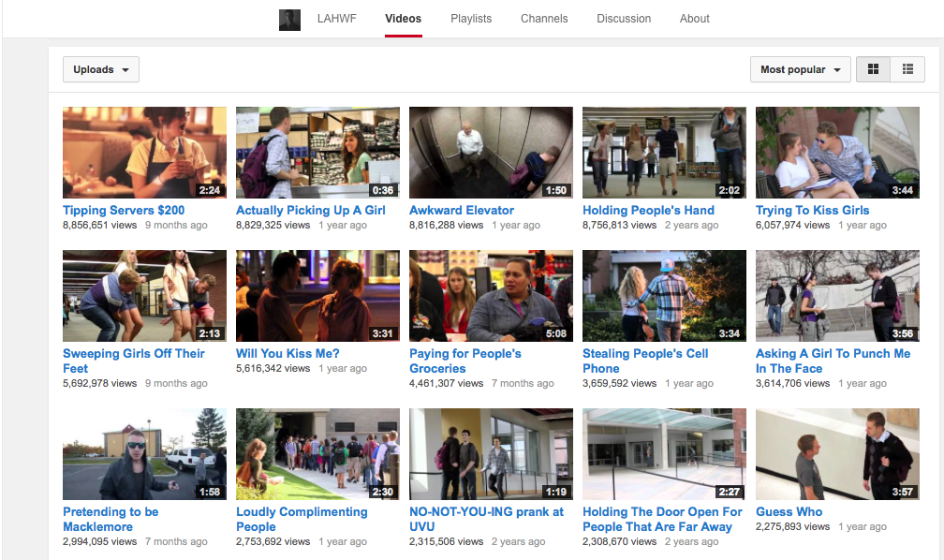Click the 8,816,288 views text
Screen dimensions: 944x560
click(x=447, y=225)
